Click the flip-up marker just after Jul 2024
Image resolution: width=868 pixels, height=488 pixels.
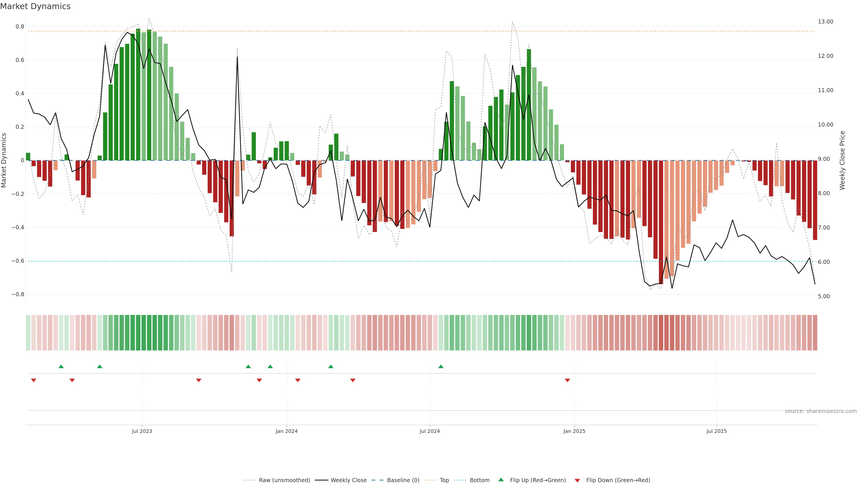pos(441,366)
